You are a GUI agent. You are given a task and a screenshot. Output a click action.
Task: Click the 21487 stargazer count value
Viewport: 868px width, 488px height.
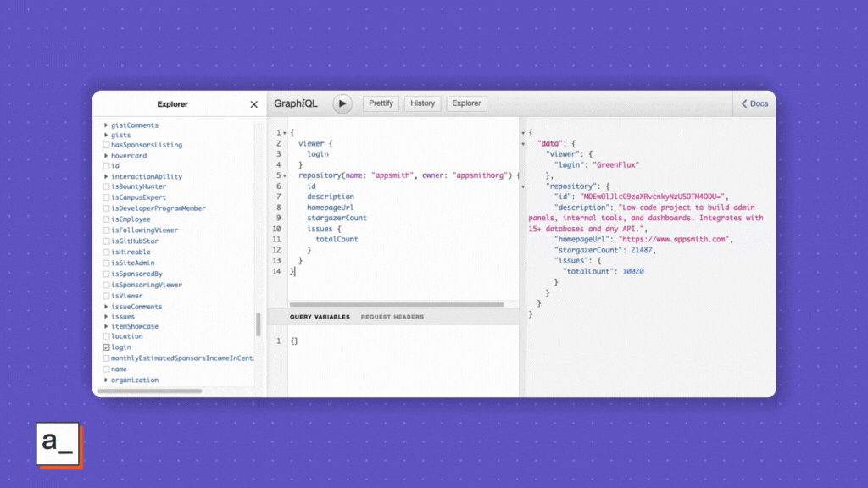[x=642, y=250]
